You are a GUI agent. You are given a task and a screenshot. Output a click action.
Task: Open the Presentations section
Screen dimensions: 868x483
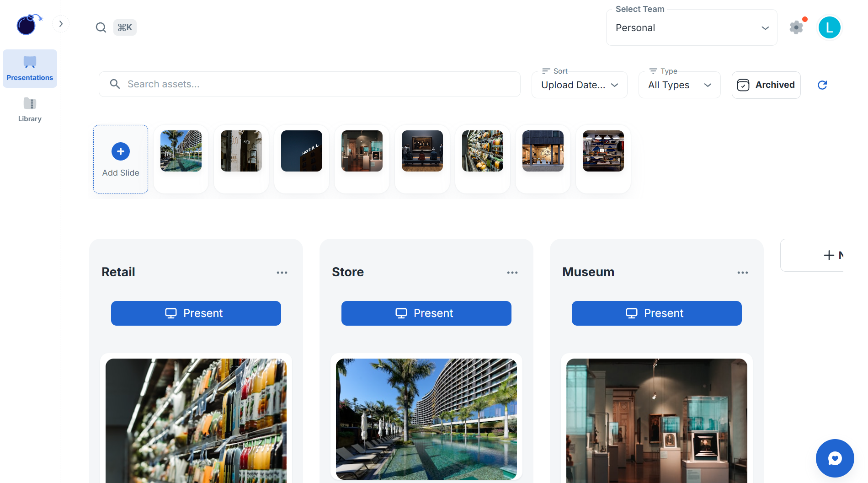(30, 69)
